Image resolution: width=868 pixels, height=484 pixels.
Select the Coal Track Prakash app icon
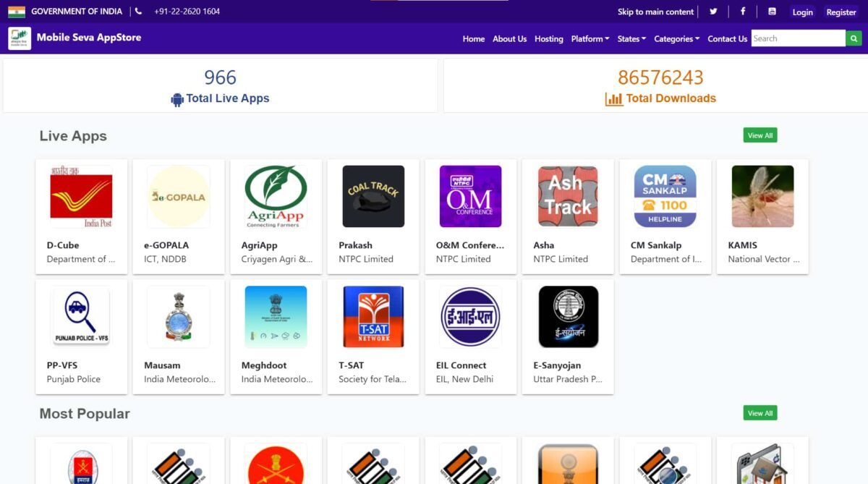tap(373, 196)
